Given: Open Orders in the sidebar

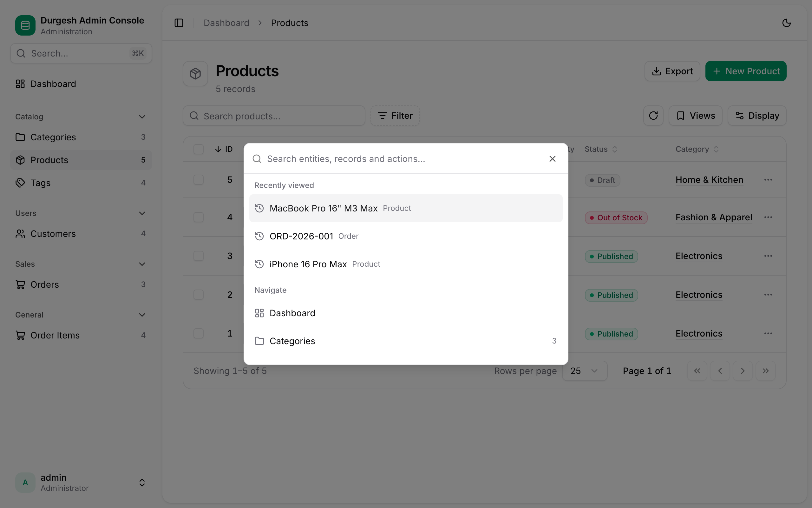Looking at the screenshot, I should (x=81, y=284).
